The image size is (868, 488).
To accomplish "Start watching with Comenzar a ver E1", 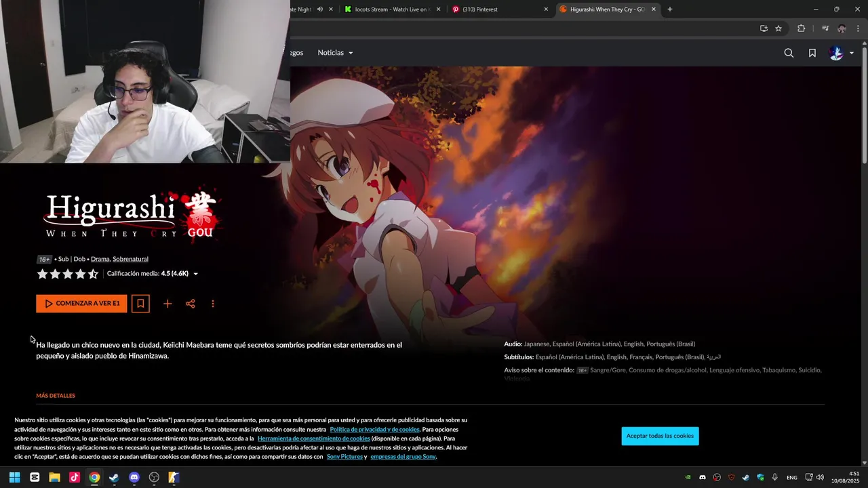I will pos(81,304).
